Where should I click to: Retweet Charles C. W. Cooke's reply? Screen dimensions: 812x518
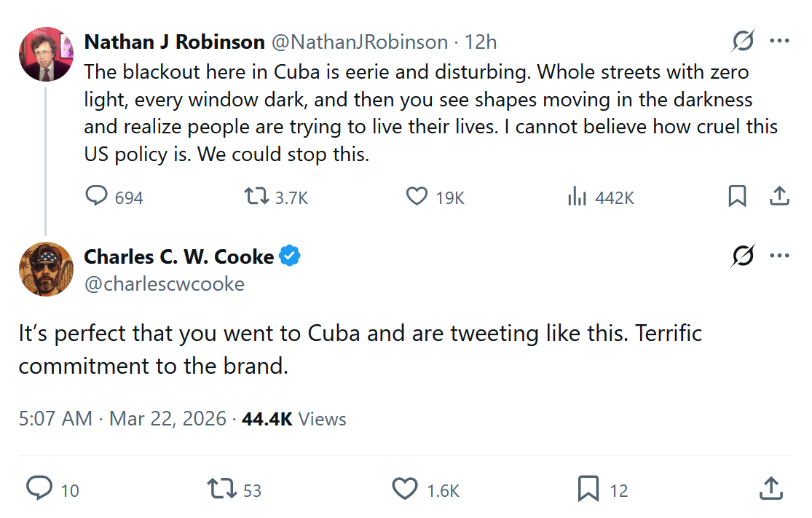[x=221, y=489]
